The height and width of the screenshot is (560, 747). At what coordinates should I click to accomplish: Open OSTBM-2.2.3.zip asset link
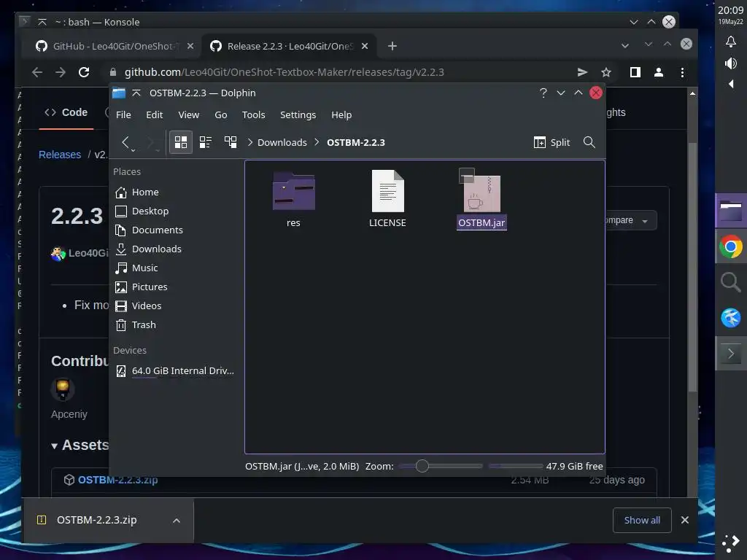click(x=117, y=480)
